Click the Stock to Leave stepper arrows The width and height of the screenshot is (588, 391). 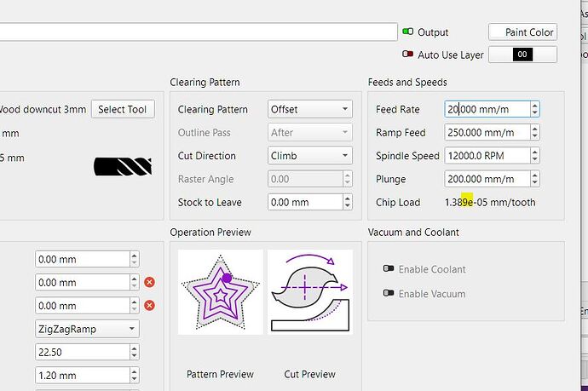pyautogui.click(x=347, y=203)
